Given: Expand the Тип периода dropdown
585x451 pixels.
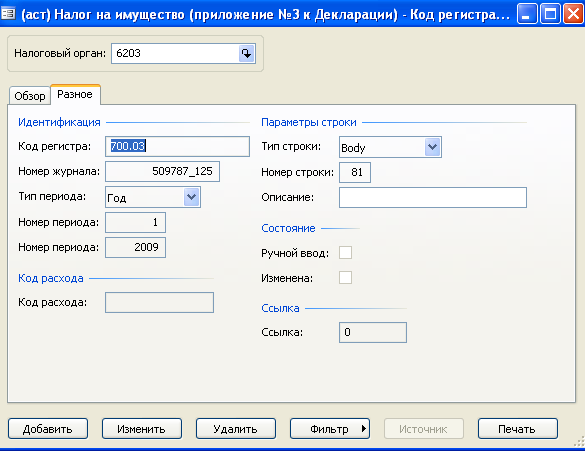Looking at the screenshot, I should [x=191, y=197].
